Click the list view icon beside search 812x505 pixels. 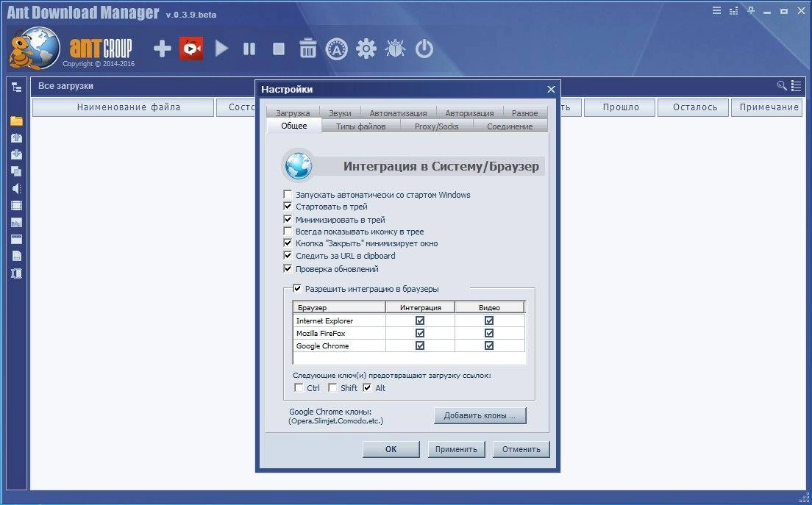click(797, 86)
